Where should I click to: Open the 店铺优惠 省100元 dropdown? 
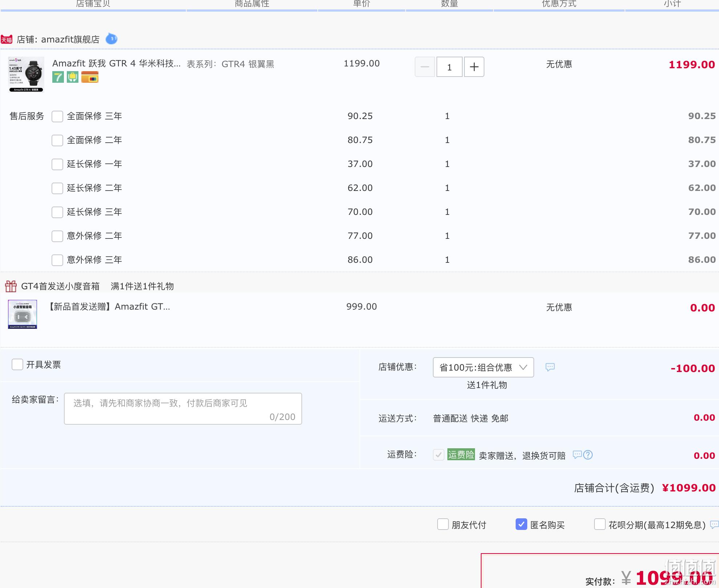coord(483,367)
